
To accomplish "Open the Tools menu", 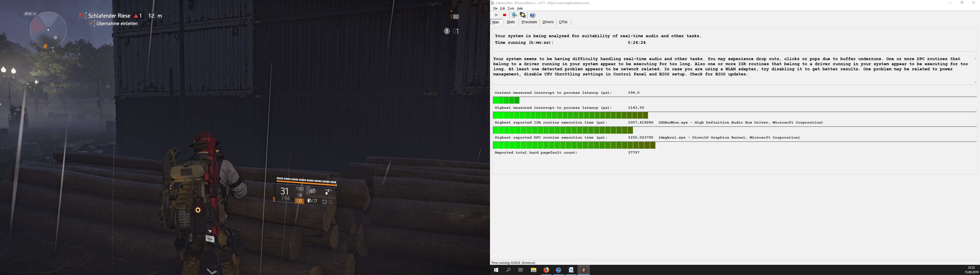I will tap(511, 8).
